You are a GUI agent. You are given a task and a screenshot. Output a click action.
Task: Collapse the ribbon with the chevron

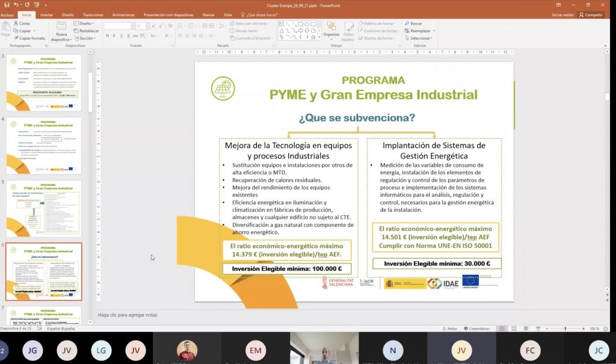pos(605,46)
